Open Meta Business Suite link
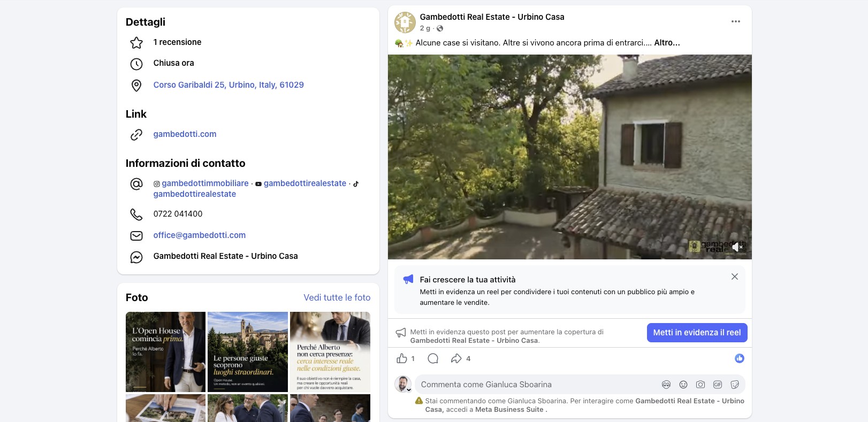Image resolution: width=868 pixels, height=422 pixels. point(509,410)
